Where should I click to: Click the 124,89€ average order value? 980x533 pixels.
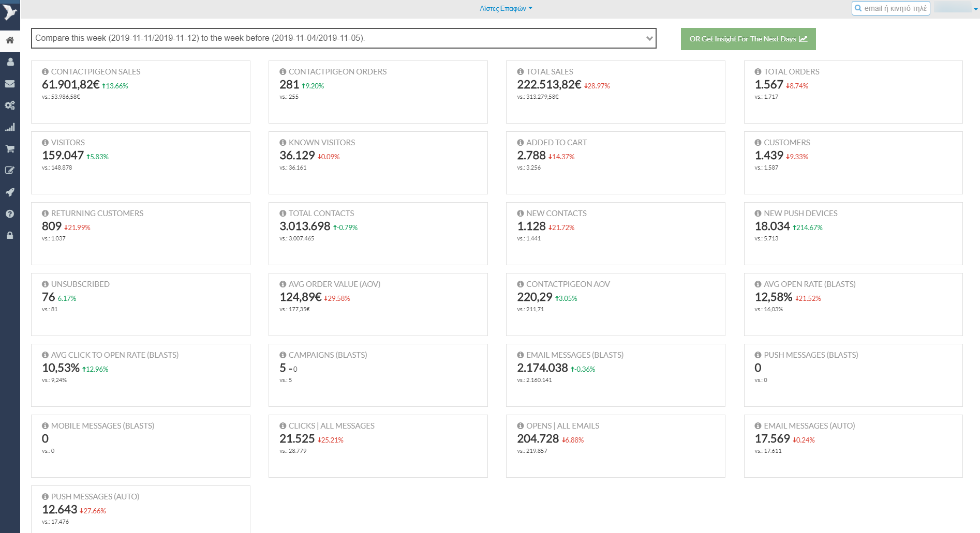click(301, 297)
